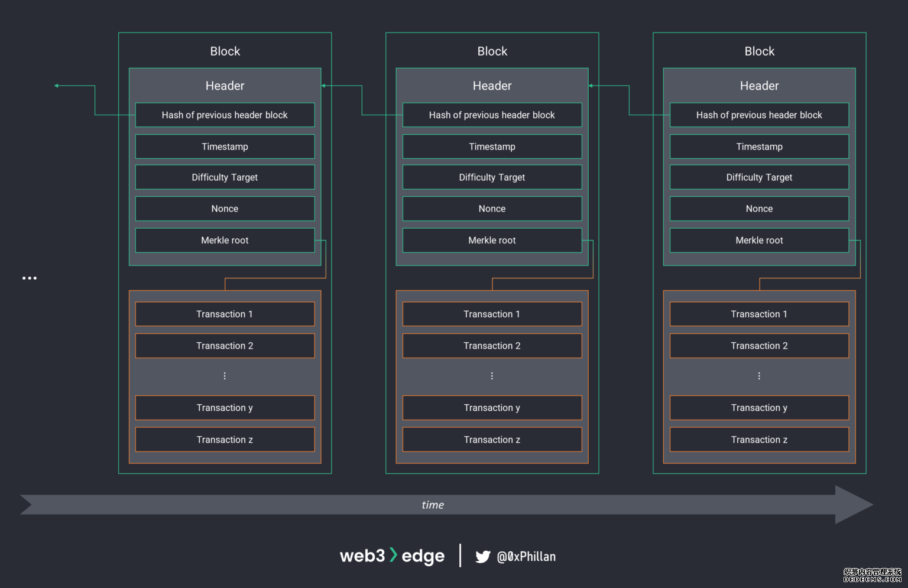Select the "Block" title of the leftmost block
The height and width of the screenshot is (588, 908).
[225, 51]
